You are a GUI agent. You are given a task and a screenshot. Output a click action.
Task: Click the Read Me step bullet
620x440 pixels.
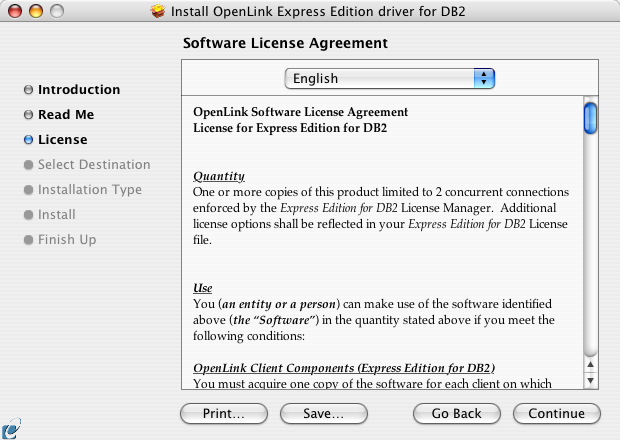[28, 115]
